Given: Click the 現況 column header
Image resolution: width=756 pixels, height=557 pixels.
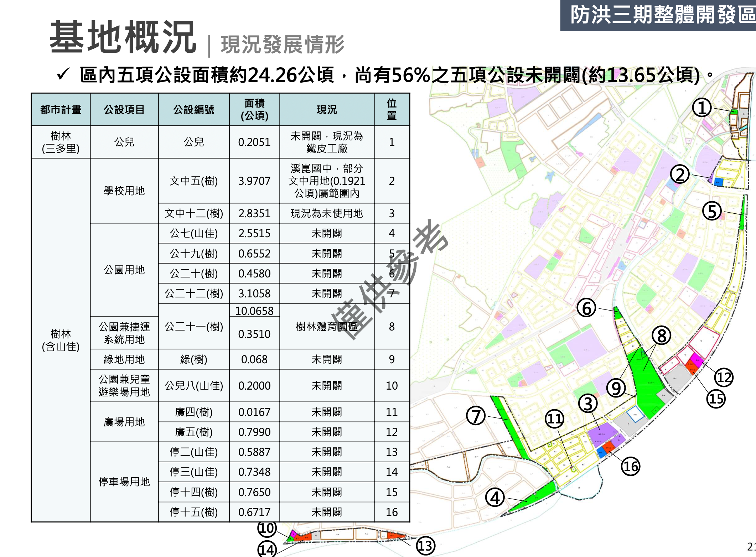Looking at the screenshot, I should tap(327, 110).
